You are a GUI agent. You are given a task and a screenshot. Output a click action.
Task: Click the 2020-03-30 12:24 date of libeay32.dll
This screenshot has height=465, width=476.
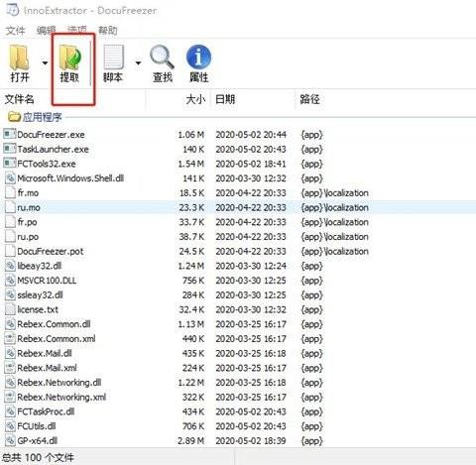point(251,266)
